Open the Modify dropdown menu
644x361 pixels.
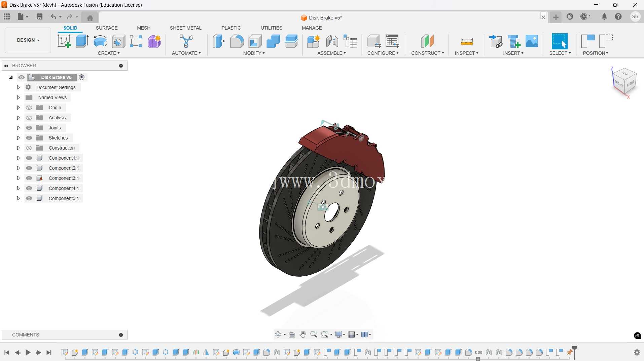pos(254,53)
